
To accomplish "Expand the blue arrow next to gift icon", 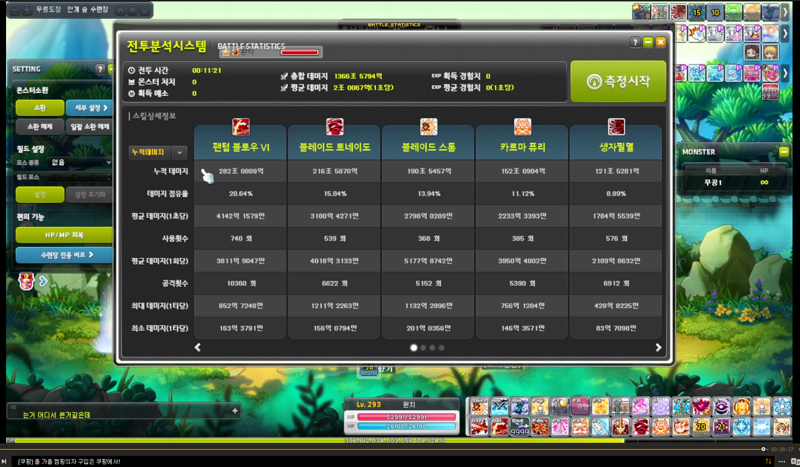I will 43,281.
